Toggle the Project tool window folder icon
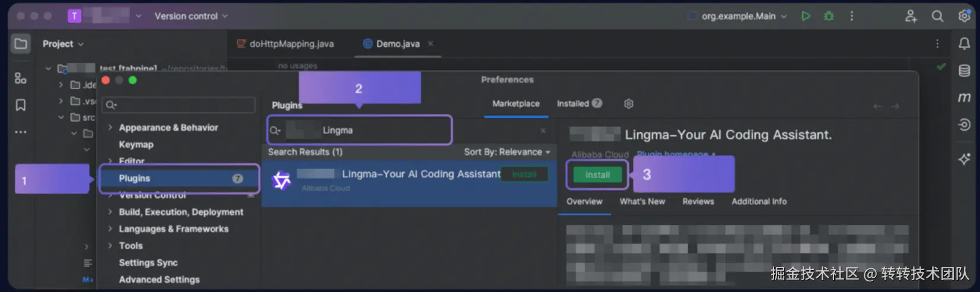The height and width of the screenshot is (292, 980). click(x=21, y=43)
